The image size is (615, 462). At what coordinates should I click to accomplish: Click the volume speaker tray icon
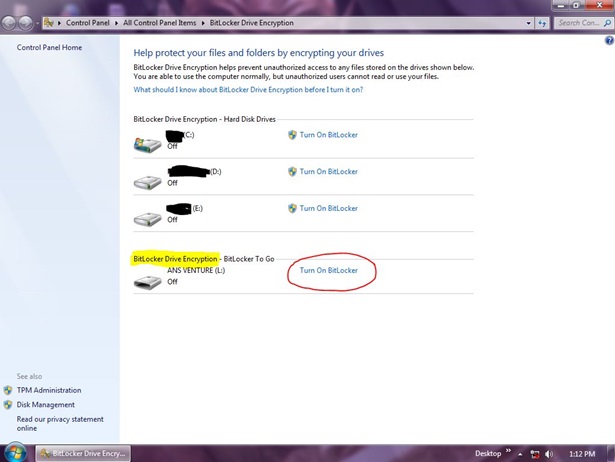(549, 454)
